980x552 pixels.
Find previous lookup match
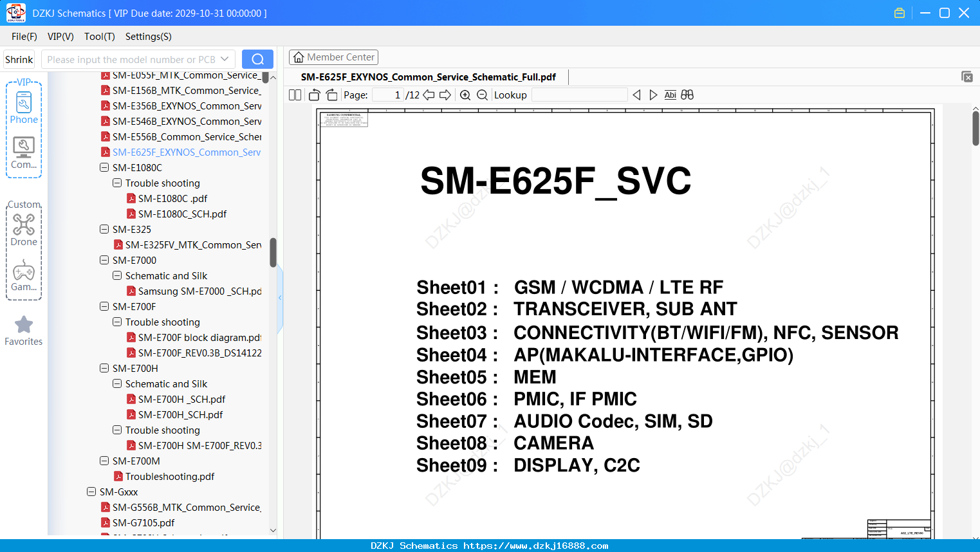click(x=636, y=95)
